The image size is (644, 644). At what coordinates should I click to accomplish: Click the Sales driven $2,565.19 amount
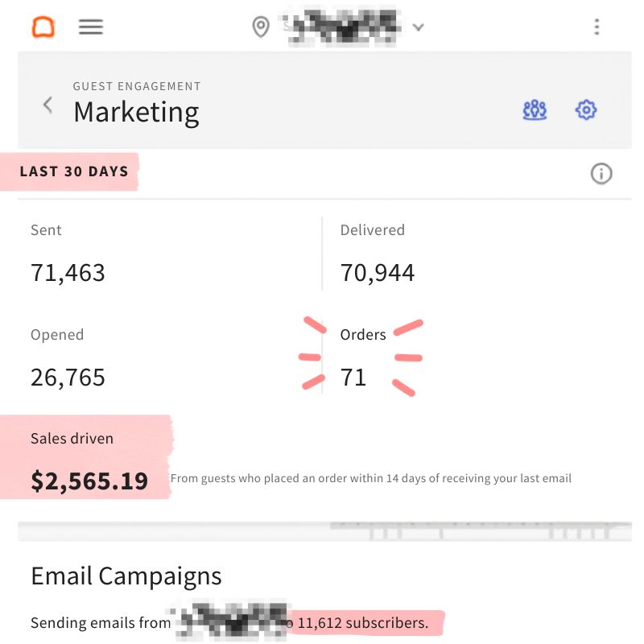click(89, 481)
